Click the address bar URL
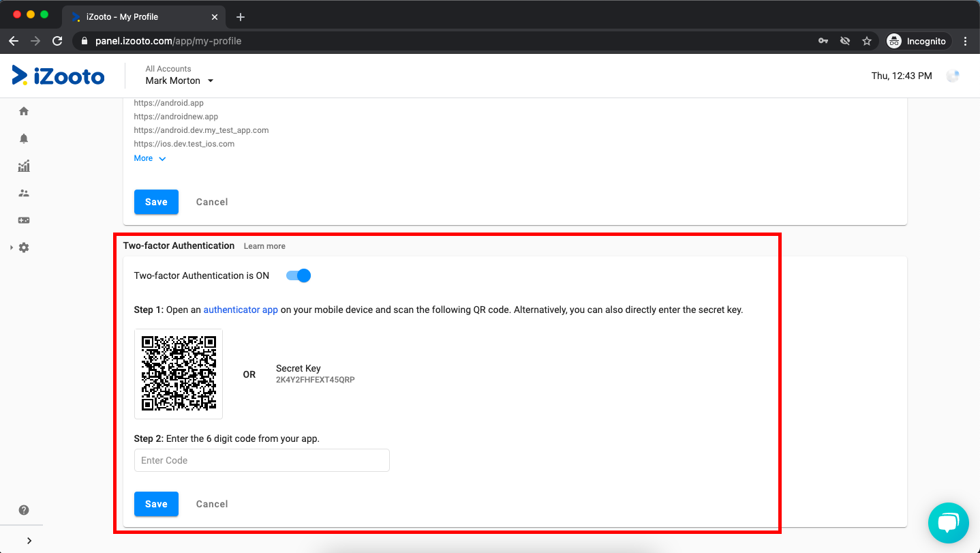The width and height of the screenshot is (980, 553). (168, 41)
